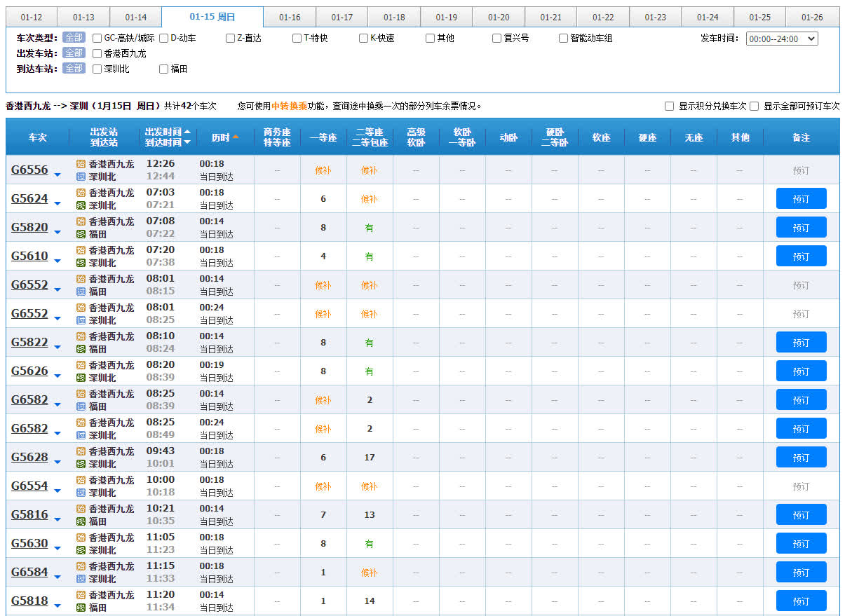The image size is (852, 616).
Task: Click the 终 terminus icon in the G5624 row
Action: point(81,205)
